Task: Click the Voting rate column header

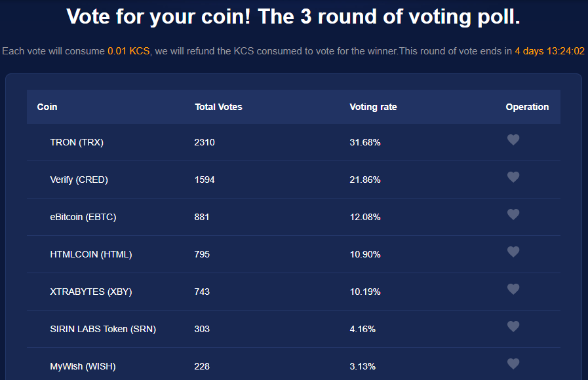Action: point(373,107)
